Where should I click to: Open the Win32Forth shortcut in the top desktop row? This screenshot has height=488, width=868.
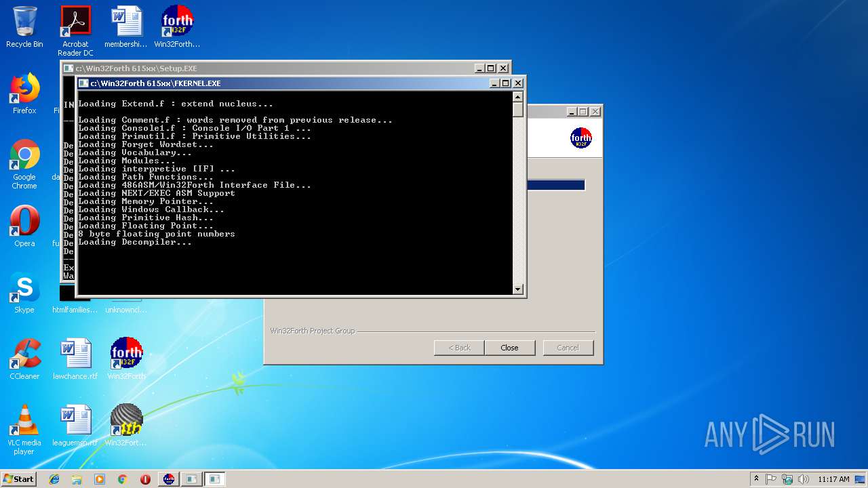(177, 27)
